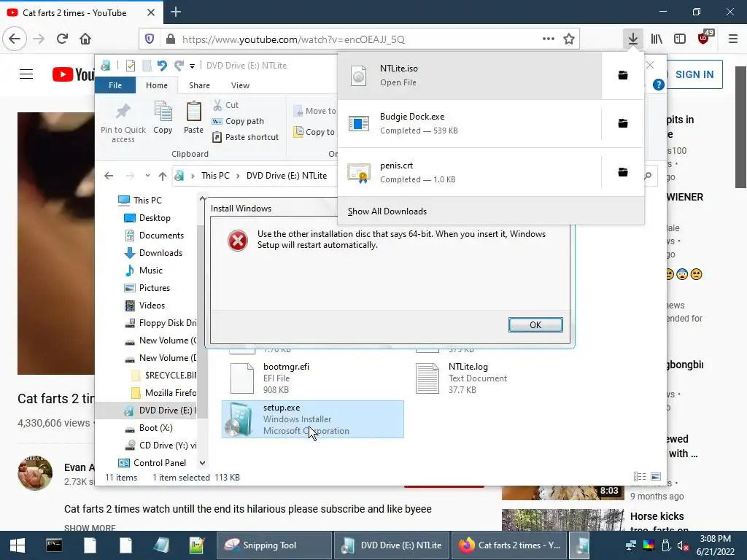Click the site padlock icon

click(x=171, y=39)
